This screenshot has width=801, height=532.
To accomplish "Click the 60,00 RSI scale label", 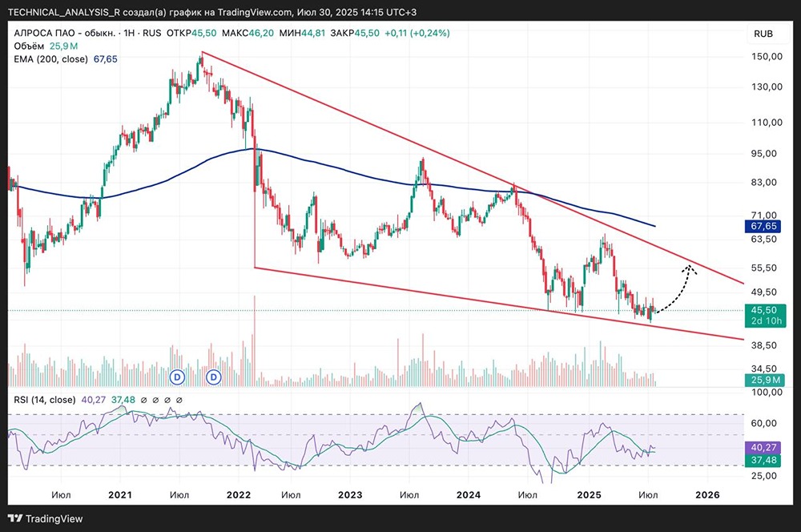I will (763, 423).
